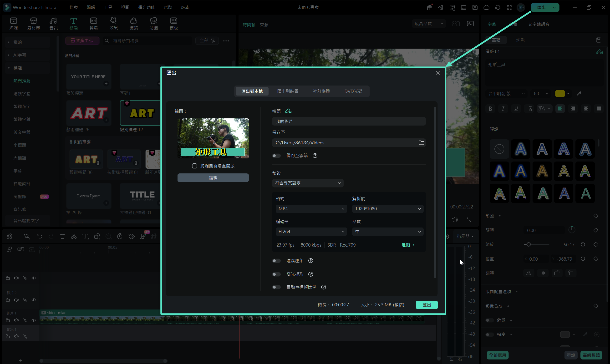This screenshot has width=610, height=364.
Task: Expand the 預設 符合專案設定 dropdown
Action: coord(308,183)
